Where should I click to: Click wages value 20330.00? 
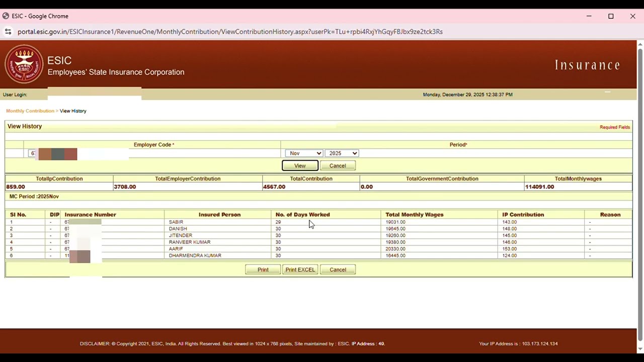[x=395, y=249]
